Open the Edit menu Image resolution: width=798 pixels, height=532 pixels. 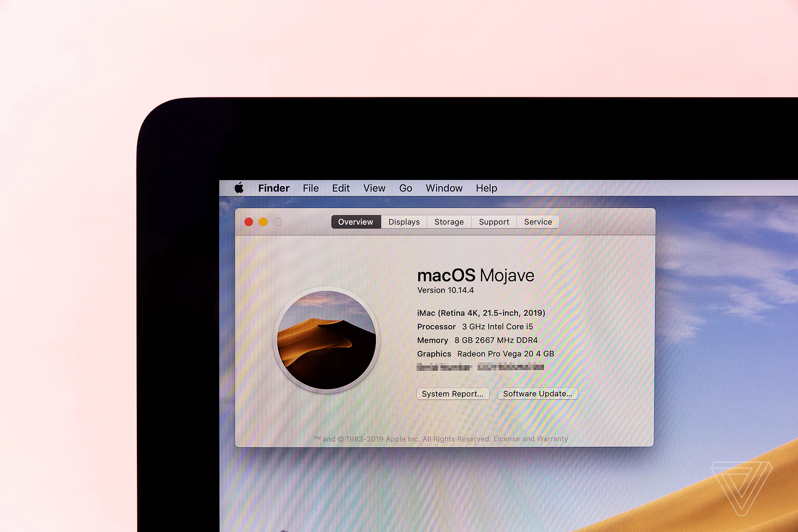click(341, 188)
